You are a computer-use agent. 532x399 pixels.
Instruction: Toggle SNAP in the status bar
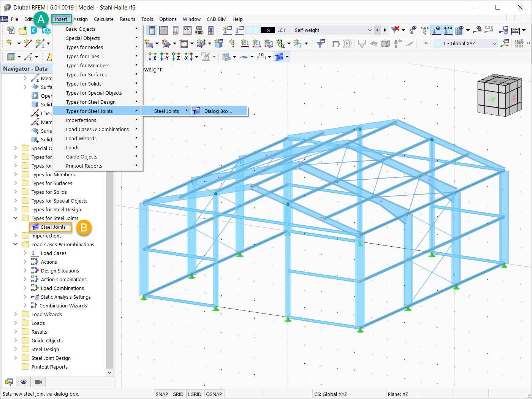click(161, 394)
